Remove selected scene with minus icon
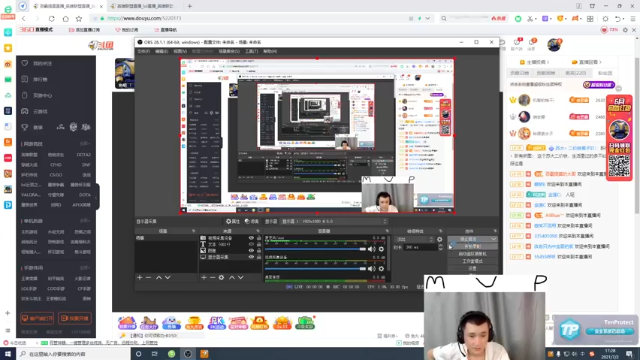The width and height of the screenshot is (640, 360). pyautogui.click(x=149, y=278)
